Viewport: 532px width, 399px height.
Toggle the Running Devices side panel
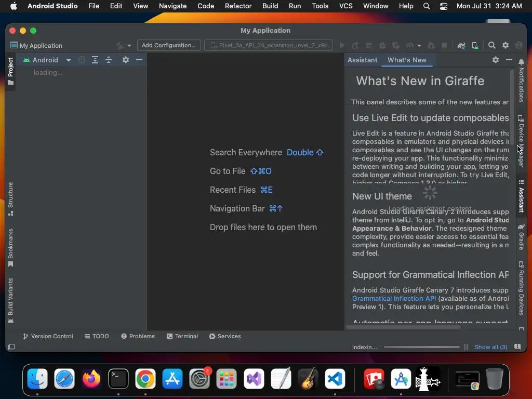click(521, 288)
